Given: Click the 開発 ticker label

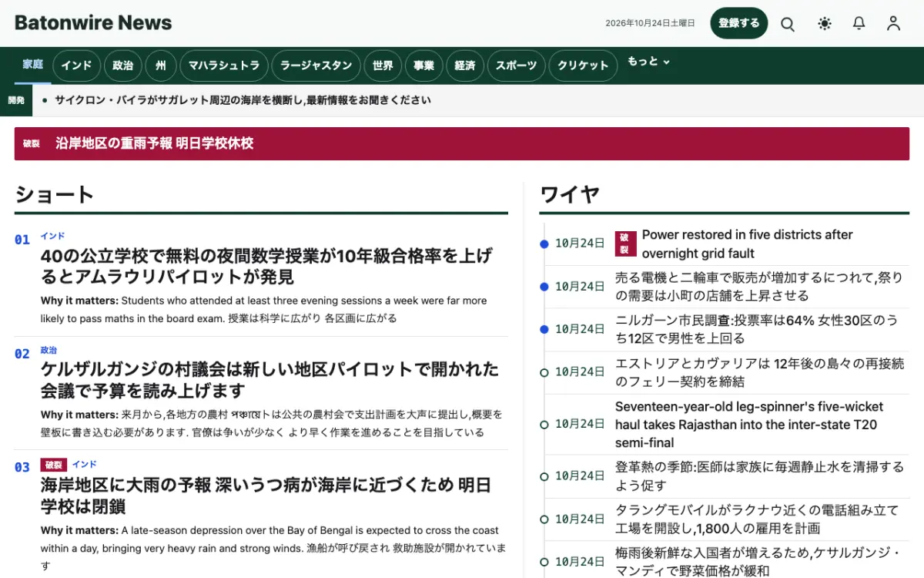Looking at the screenshot, I should coord(16,100).
